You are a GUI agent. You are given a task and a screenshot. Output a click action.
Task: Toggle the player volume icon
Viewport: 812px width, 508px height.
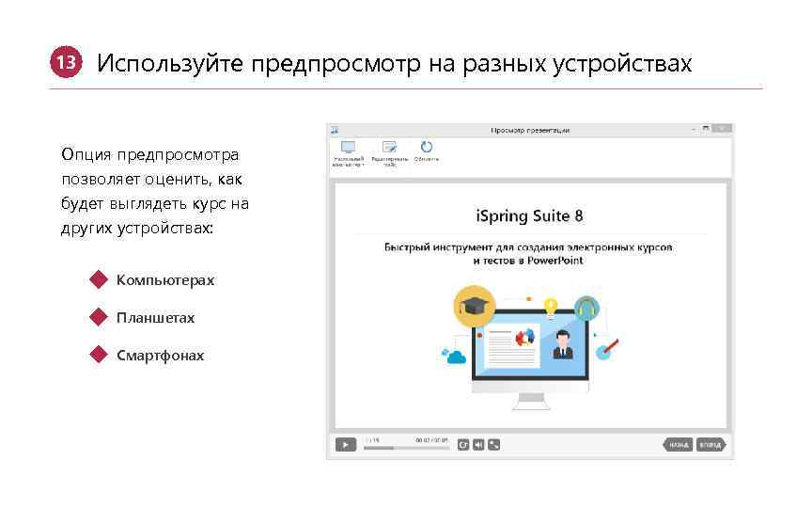click(478, 445)
